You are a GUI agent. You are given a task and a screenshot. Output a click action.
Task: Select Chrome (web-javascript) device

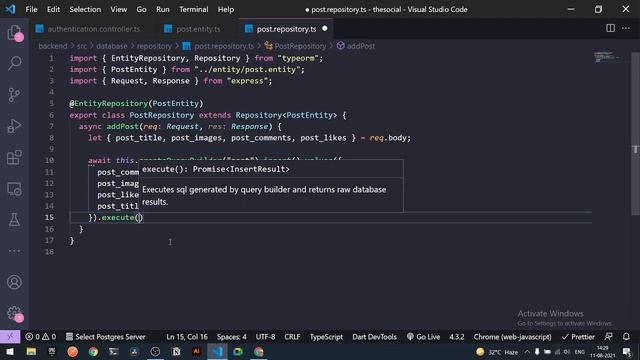pyautogui.click(x=512, y=337)
